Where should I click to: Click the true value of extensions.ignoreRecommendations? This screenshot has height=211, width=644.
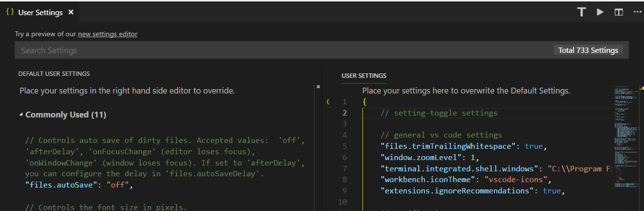tap(552, 190)
